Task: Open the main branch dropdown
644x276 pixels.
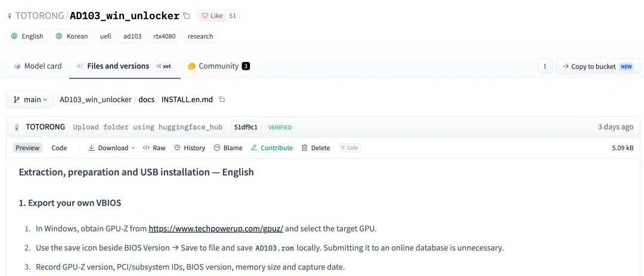Action: point(30,100)
